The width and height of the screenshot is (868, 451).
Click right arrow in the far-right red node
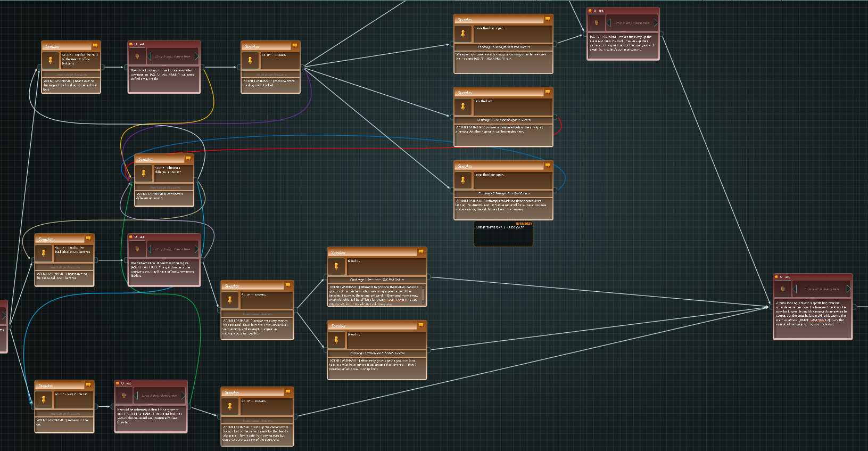848,289
